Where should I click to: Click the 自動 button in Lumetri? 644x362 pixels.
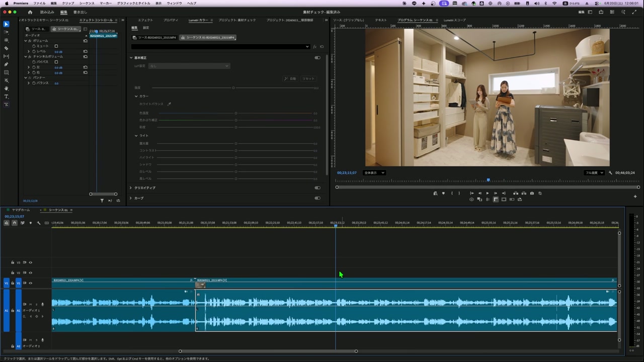pos(290,79)
